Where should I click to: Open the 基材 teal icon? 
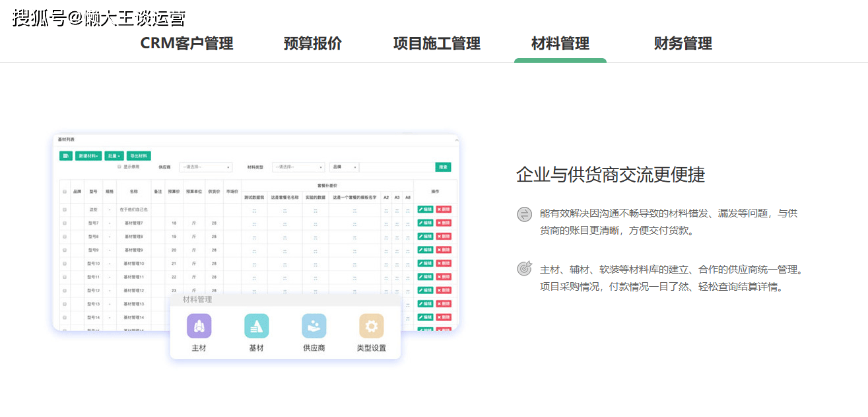point(256,326)
